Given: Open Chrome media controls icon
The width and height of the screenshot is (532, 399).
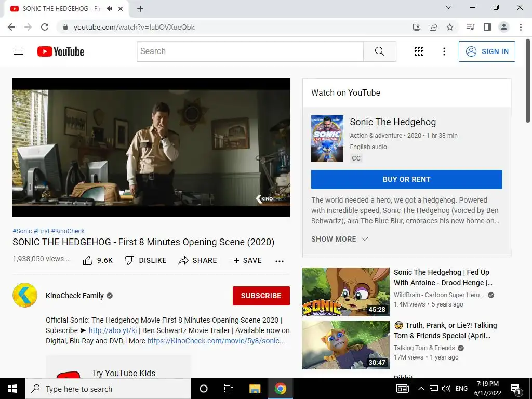Looking at the screenshot, I should coord(470,27).
